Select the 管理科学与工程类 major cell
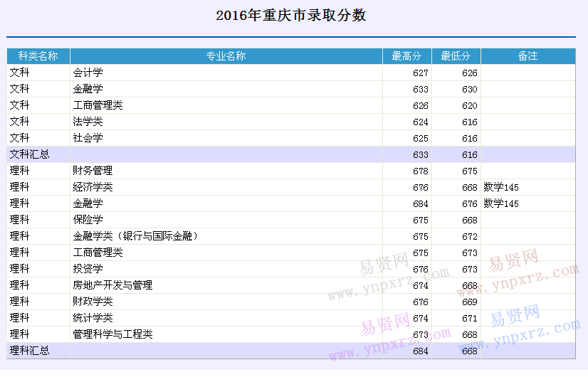This screenshot has height=377, width=588. point(113,334)
